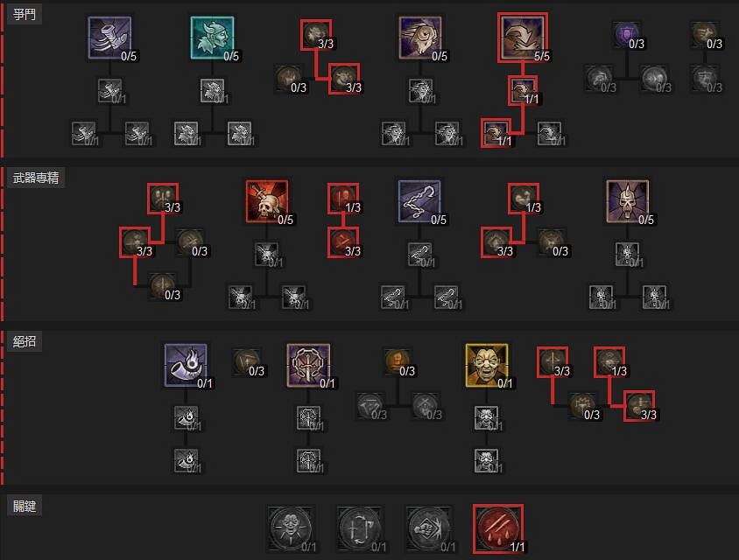Choose the flaming war horn ultimate 0/1
Screen dimensions: 739x560
[x=186, y=366]
